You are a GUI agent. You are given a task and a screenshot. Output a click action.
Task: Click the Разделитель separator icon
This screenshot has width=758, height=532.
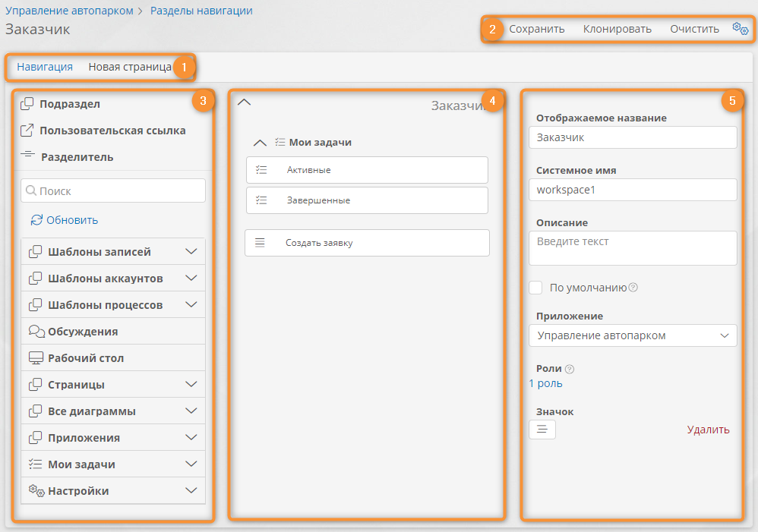coord(27,156)
